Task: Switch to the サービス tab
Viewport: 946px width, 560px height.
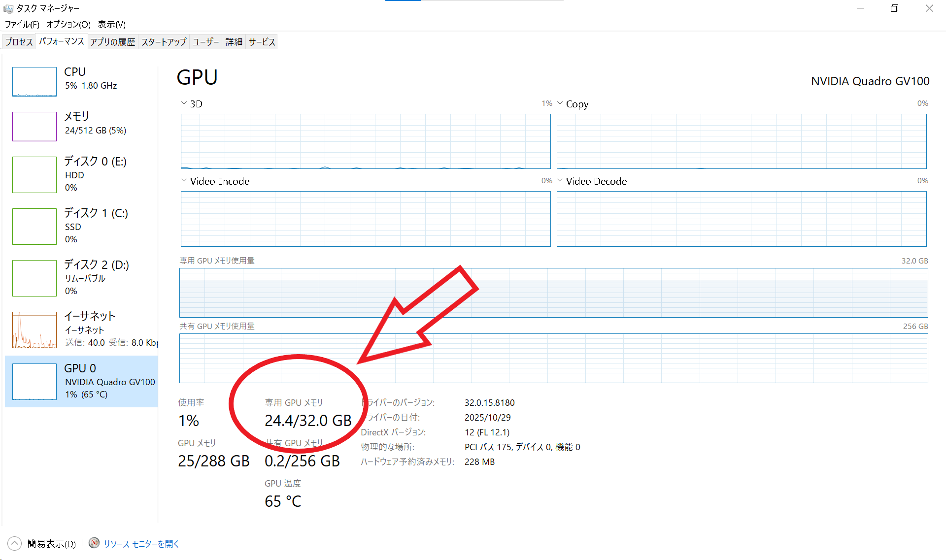Action: click(x=262, y=42)
